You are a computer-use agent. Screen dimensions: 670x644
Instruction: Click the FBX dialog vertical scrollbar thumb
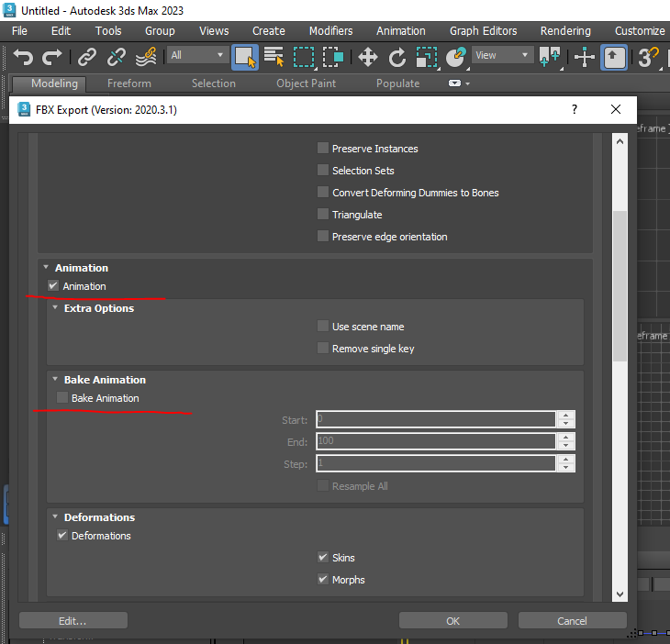pyautogui.click(x=620, y=284)
